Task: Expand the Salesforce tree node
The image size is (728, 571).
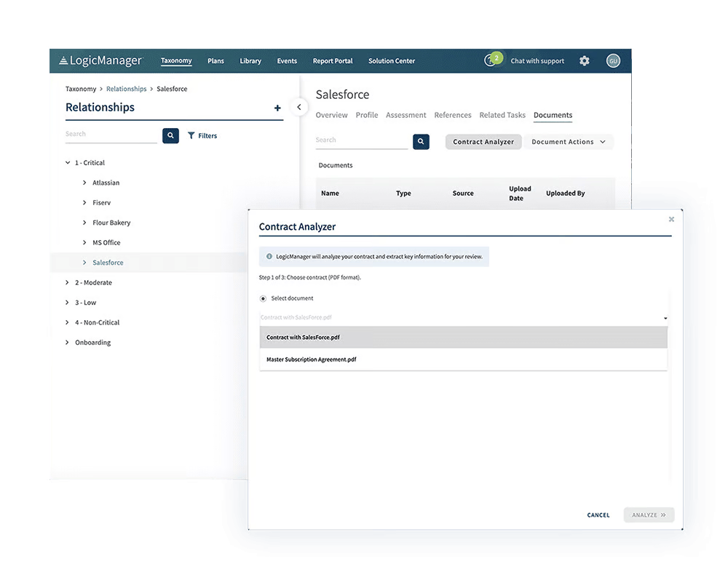Action: click(84, 262)
